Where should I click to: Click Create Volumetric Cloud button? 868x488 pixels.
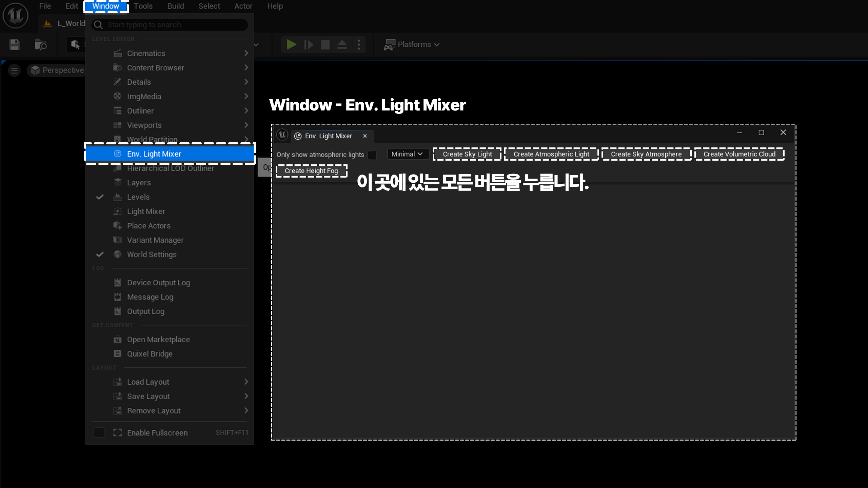[x=739, y=154]
